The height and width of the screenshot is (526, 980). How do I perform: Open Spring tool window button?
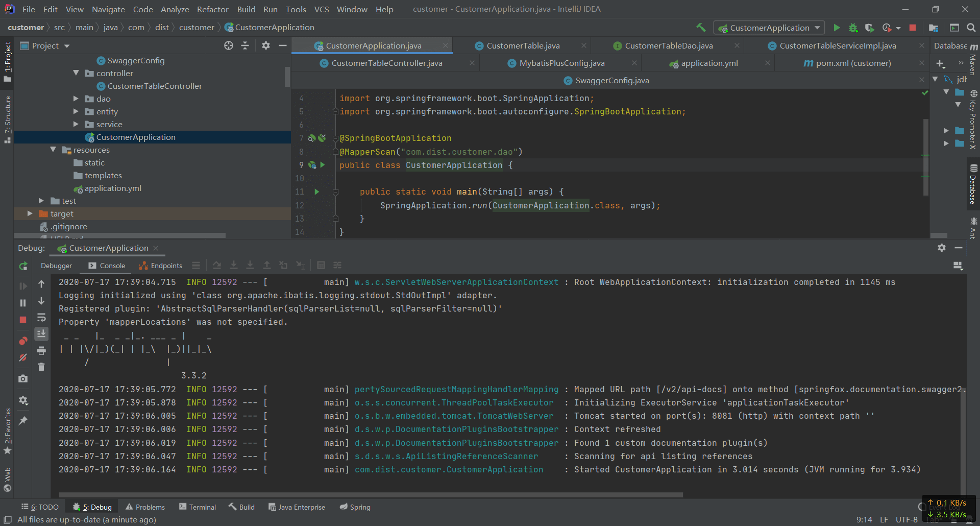(355, 507)
